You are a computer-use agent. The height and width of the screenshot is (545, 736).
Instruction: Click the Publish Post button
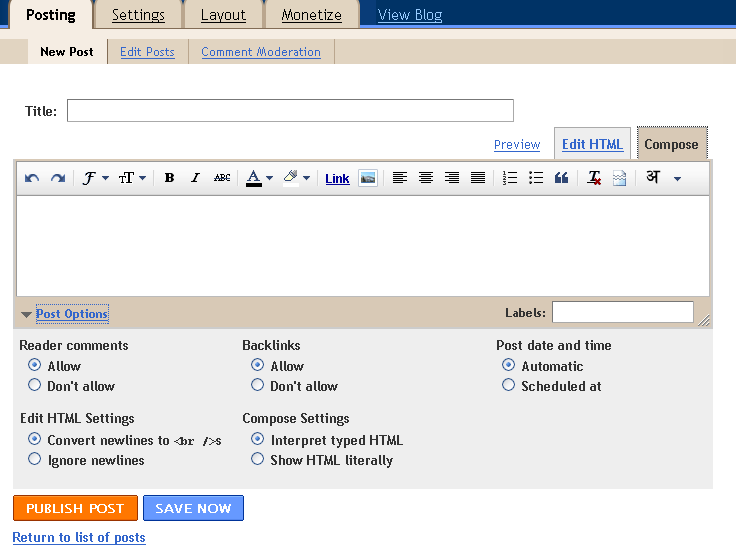[x=75, y=508]
